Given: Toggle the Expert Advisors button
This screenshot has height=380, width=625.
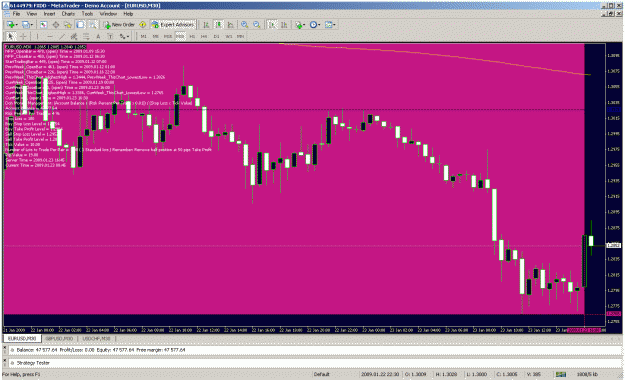Looking at the screenshot, I should click(x=173, y=25).
